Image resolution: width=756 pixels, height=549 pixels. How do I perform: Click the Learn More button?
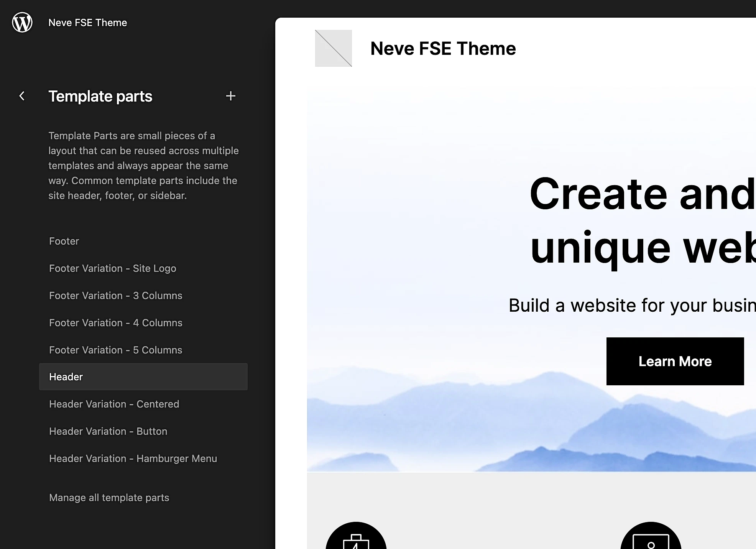pyautogui.click(x=675, y=361)
